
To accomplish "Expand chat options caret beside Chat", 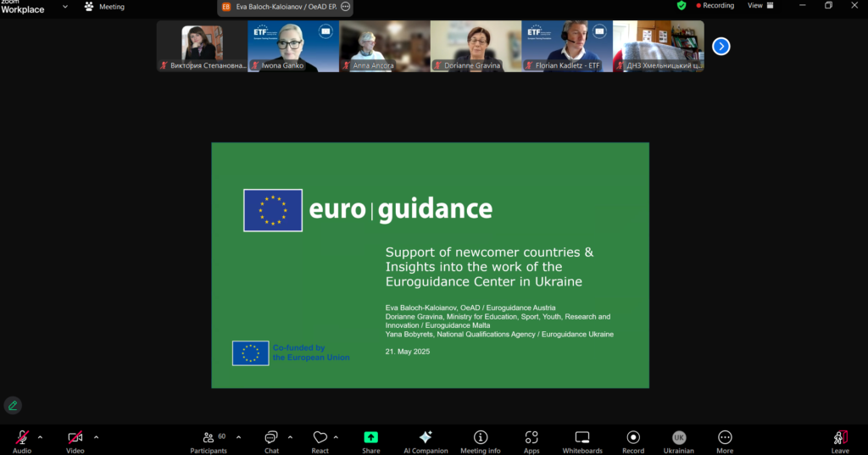I will tap(290, 437).
